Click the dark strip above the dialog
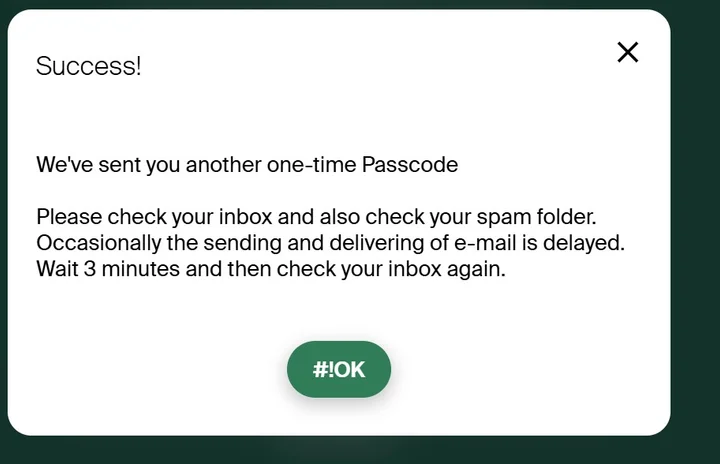This screenshot has height=464, width=720. pos(360,4)
